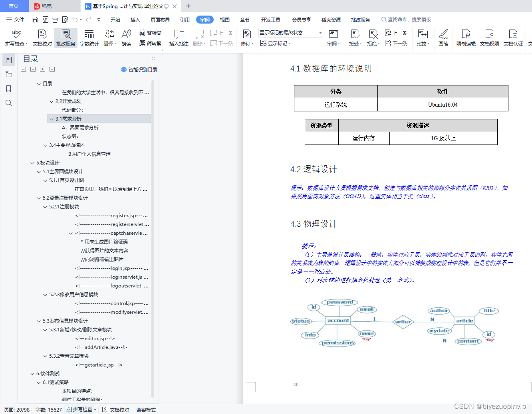Viewport: 532px width, 414px height.
Task: Go to previous revision (上一条) near 拒绝
Action: tap(396, 33)
